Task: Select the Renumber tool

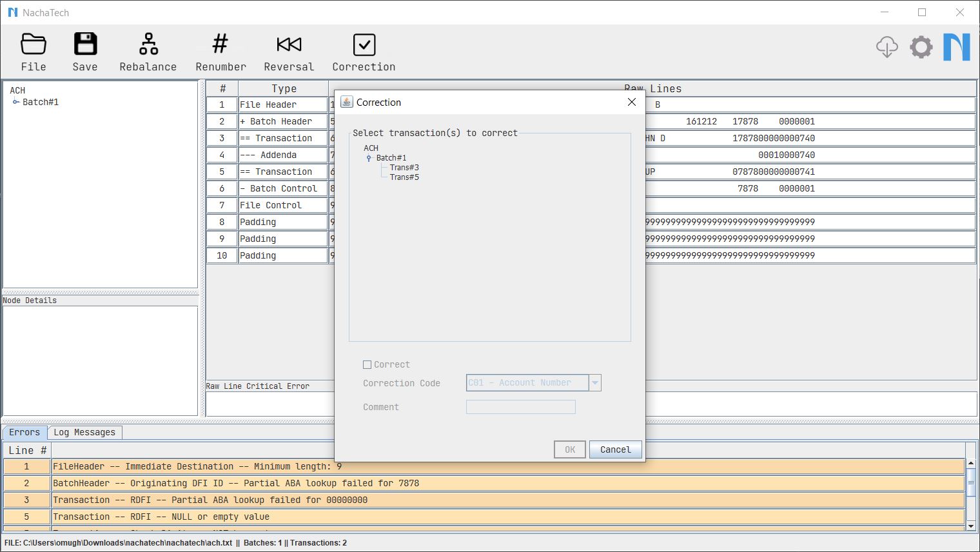Action: (220, 45)
